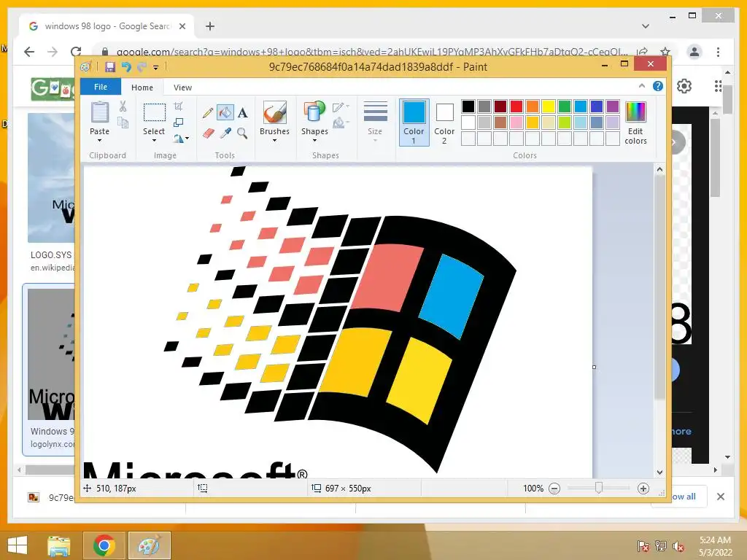Open the Rotate or flip dropdown
The image size is (747, 560).
(x=181, y=139)
